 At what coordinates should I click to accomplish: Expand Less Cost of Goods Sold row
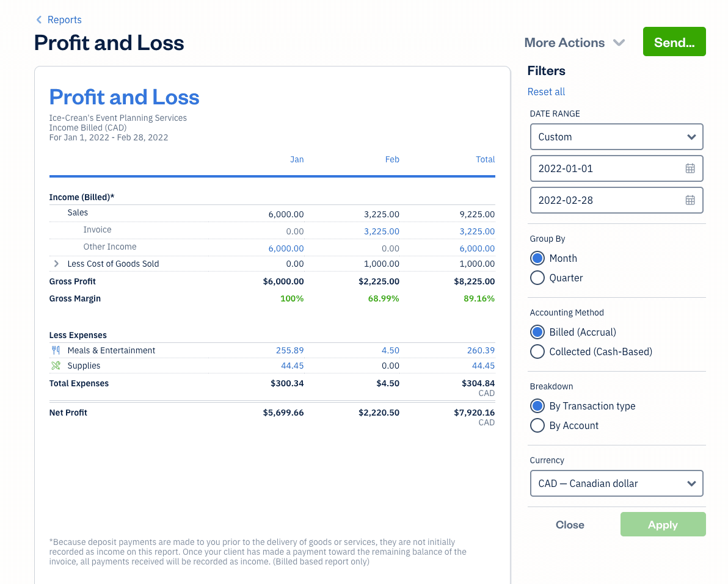pos(56,264)
